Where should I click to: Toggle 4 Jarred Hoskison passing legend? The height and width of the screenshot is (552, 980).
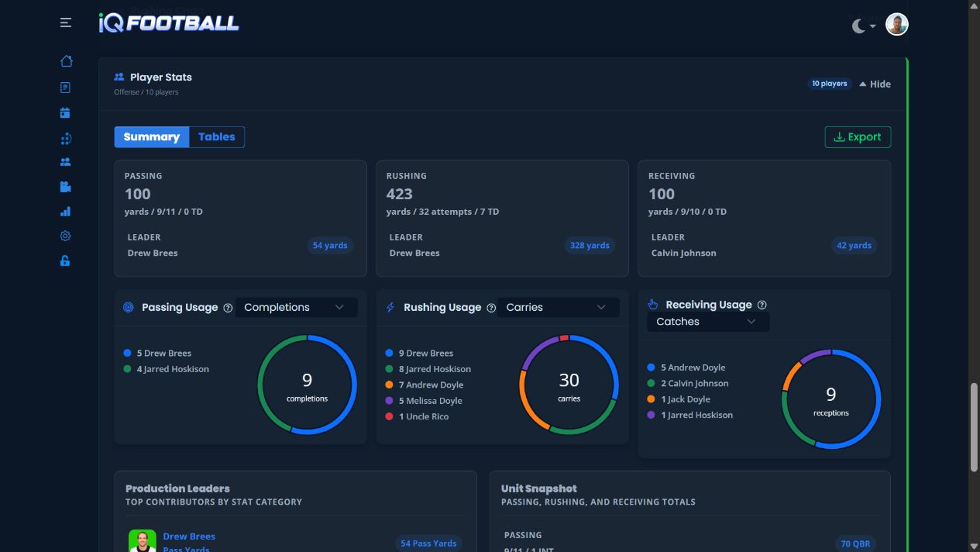(166, 369)
